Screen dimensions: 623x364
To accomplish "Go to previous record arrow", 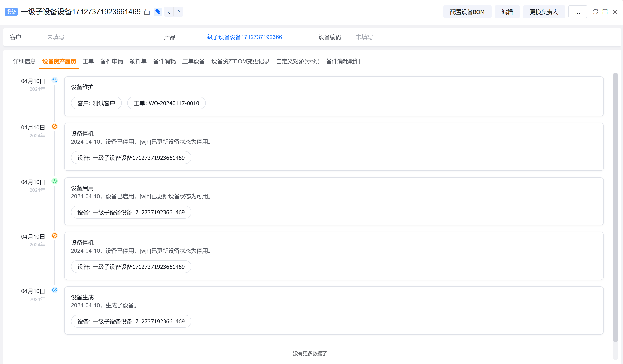I will click(169, 12).
